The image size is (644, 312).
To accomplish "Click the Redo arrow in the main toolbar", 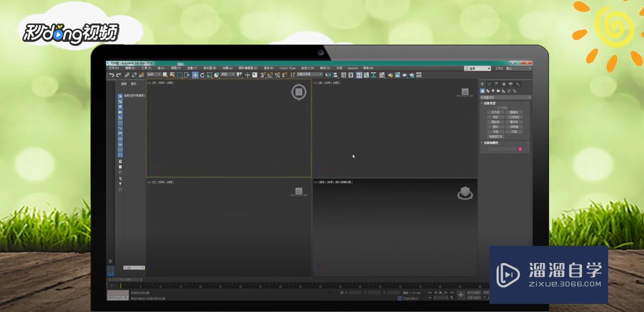I will 118,75.
